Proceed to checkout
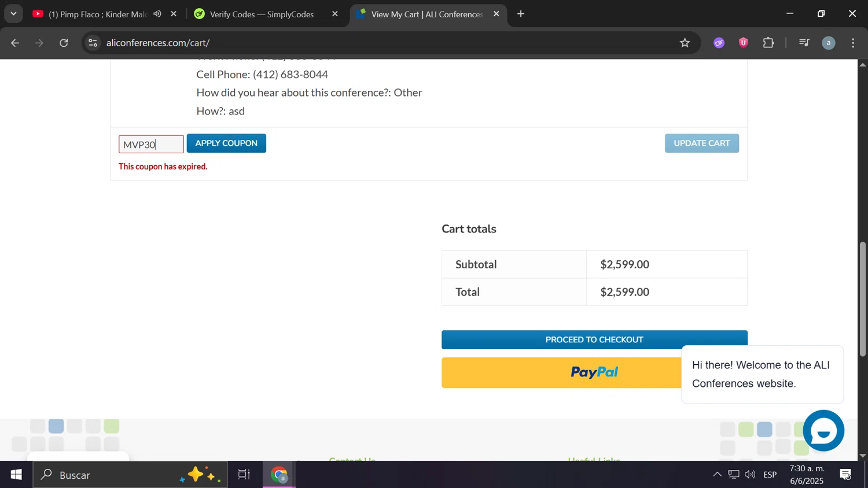Viewport: 868px width, 488px height. tap(594, 340)
